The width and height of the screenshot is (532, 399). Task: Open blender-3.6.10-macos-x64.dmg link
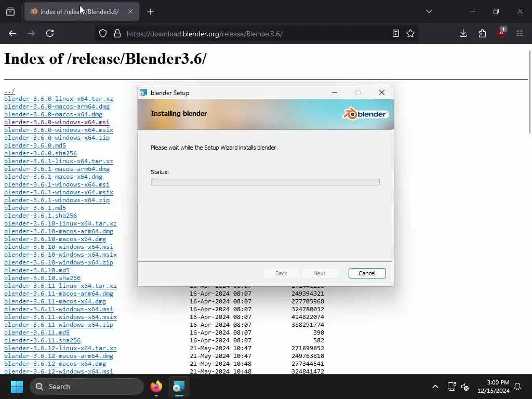click(x=55, y=239)
